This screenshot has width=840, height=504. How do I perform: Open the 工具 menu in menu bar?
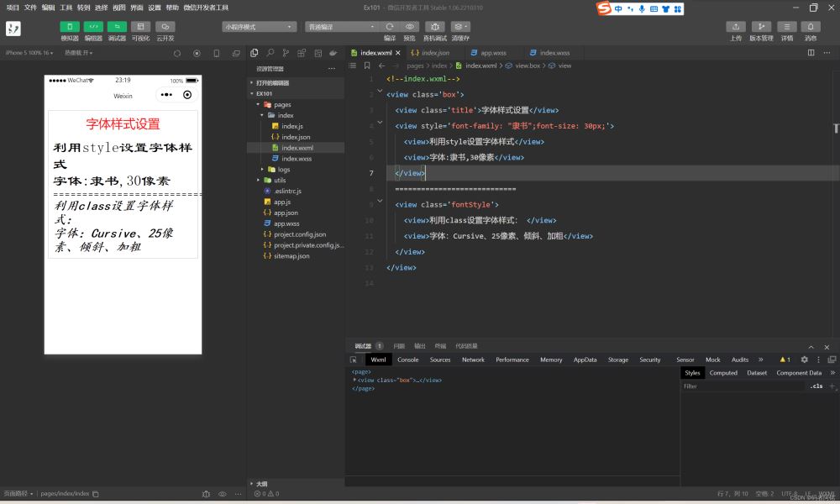point(66,7)
